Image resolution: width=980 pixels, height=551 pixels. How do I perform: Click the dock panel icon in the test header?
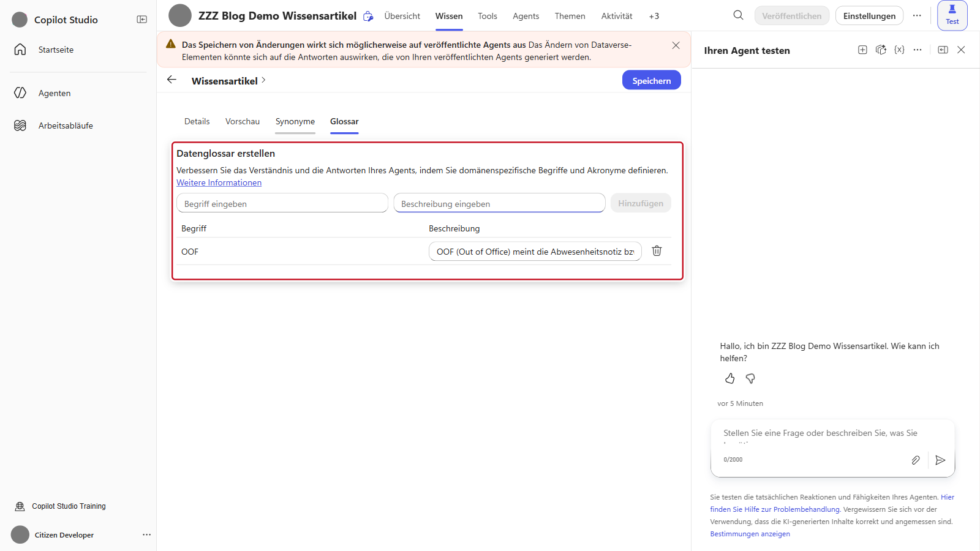pos(943,50)
